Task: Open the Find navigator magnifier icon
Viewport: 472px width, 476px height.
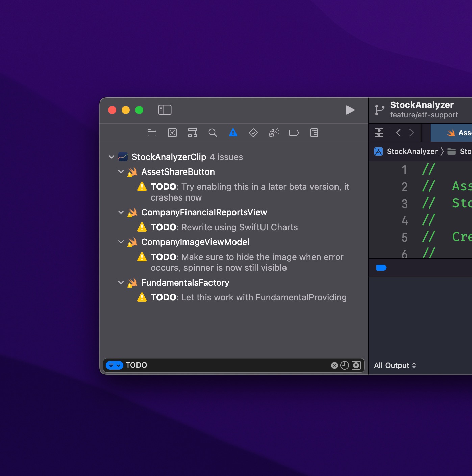Action: click(x=213, y=133)
